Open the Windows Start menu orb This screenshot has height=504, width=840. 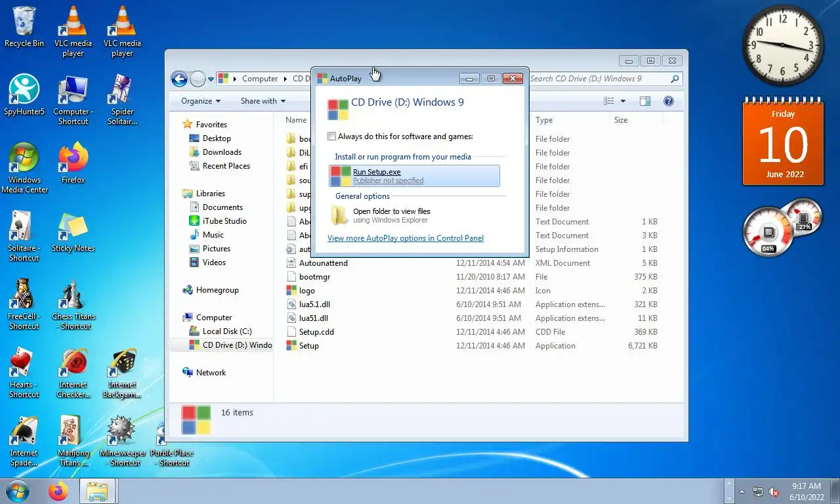coord(17,491)
